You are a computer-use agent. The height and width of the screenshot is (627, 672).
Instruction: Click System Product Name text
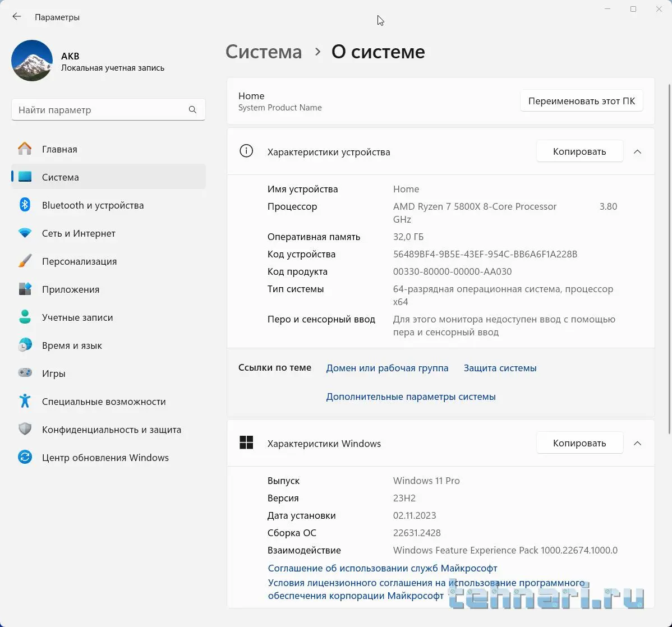(280, 108)
